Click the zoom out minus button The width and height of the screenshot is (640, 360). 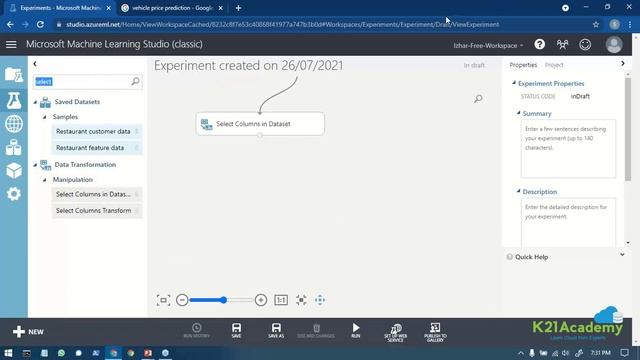[182, 300]
